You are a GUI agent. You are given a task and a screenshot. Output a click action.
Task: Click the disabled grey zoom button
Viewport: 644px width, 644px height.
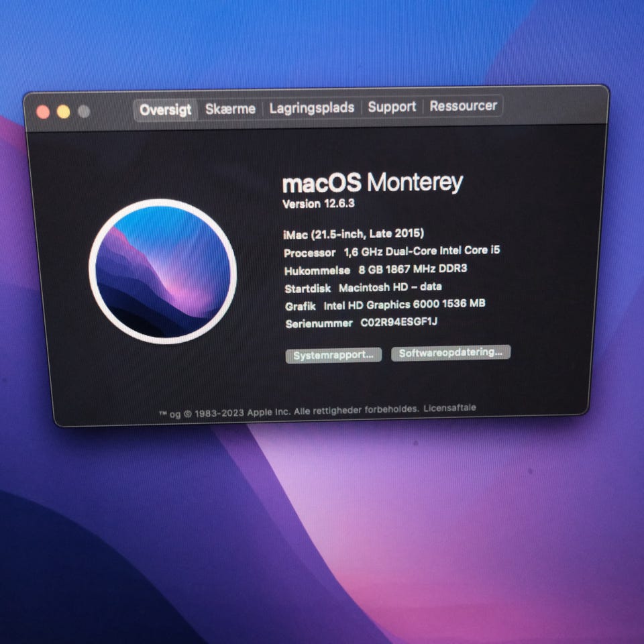[x=84, y=111]
